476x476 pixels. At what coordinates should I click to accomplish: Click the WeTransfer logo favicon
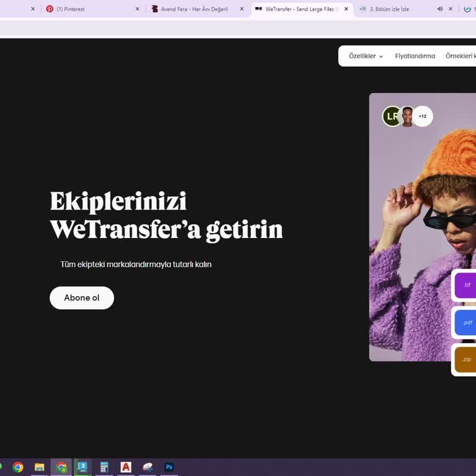point(258,9)
